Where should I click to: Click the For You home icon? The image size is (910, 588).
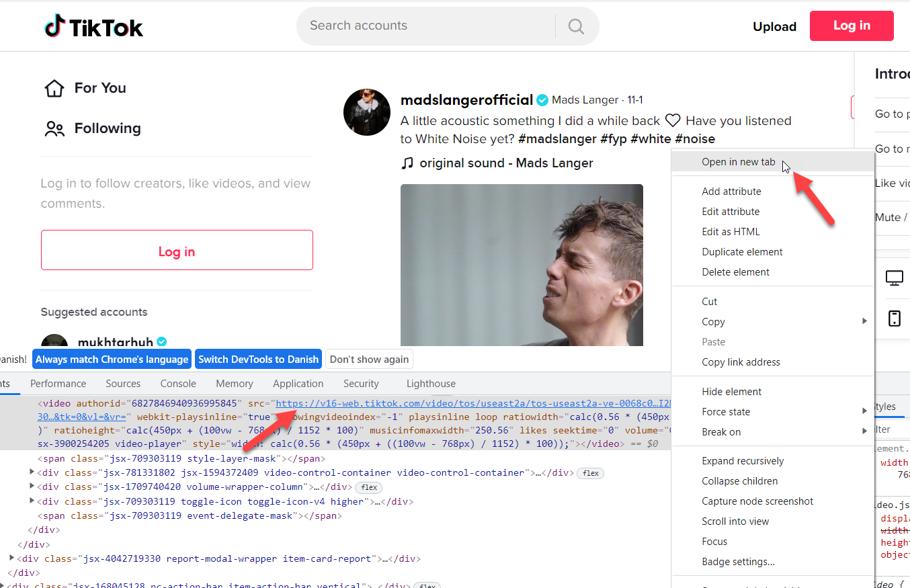pyautogui.click(x=54, y=88)
